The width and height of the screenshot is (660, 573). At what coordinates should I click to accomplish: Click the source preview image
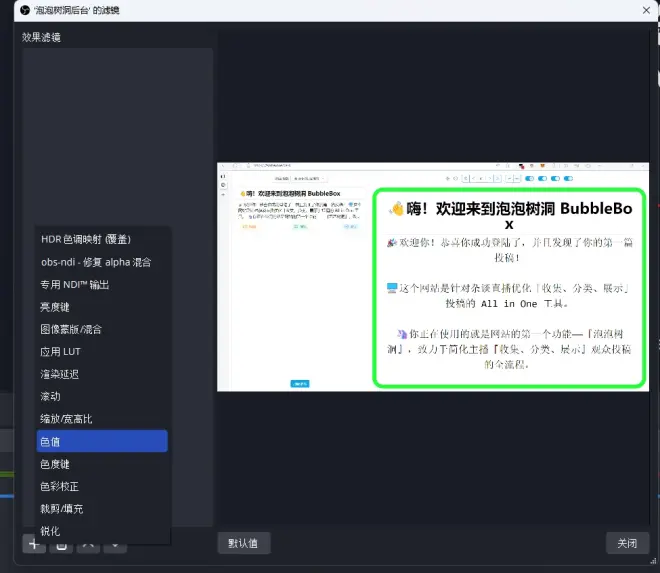click(x=433, y=277)
